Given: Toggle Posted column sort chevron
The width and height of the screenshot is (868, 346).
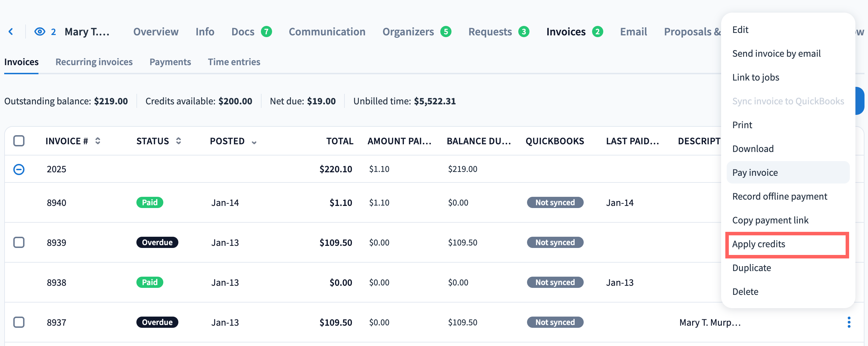Looking at the screenshot, I should coord(254,142).
